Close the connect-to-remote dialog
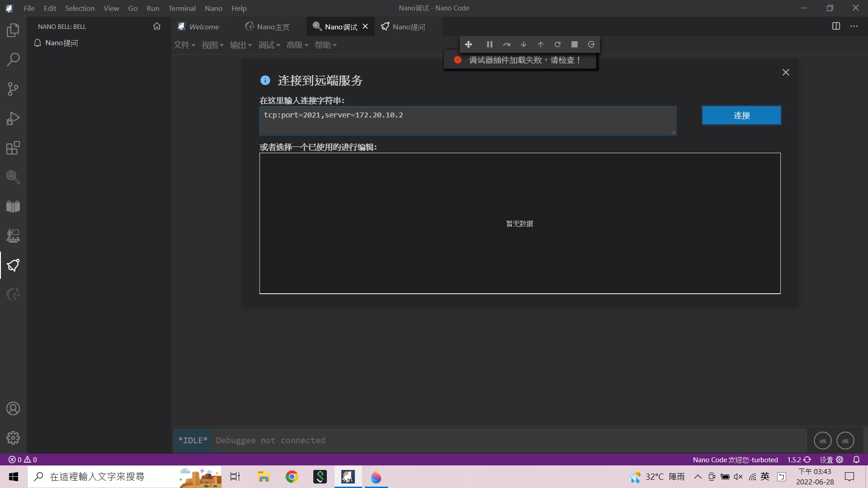Viewport: 868px width, 488px height. pos(786,72)
